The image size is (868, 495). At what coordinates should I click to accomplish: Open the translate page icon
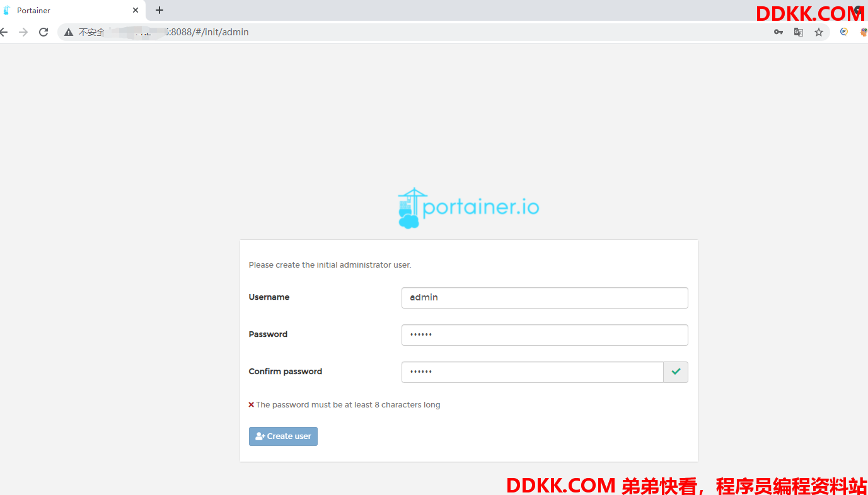pyautogui.click(x=799, y=32)
